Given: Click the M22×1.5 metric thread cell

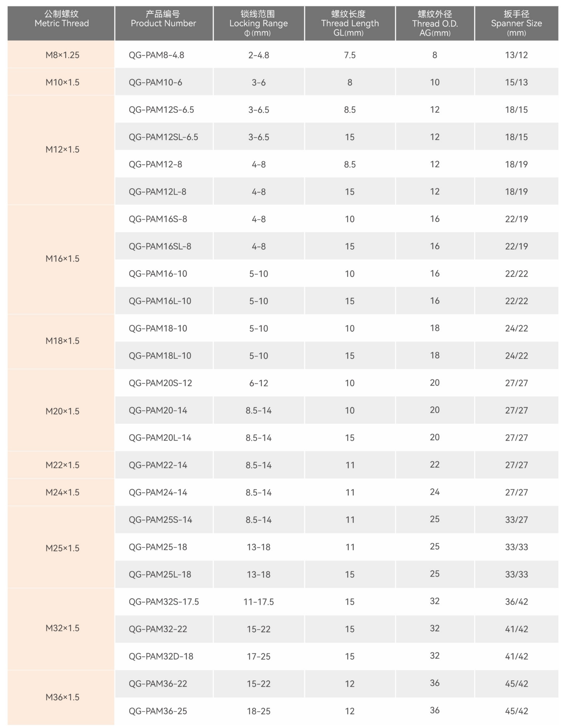Looking at the screenshot, I should [63, 465].
